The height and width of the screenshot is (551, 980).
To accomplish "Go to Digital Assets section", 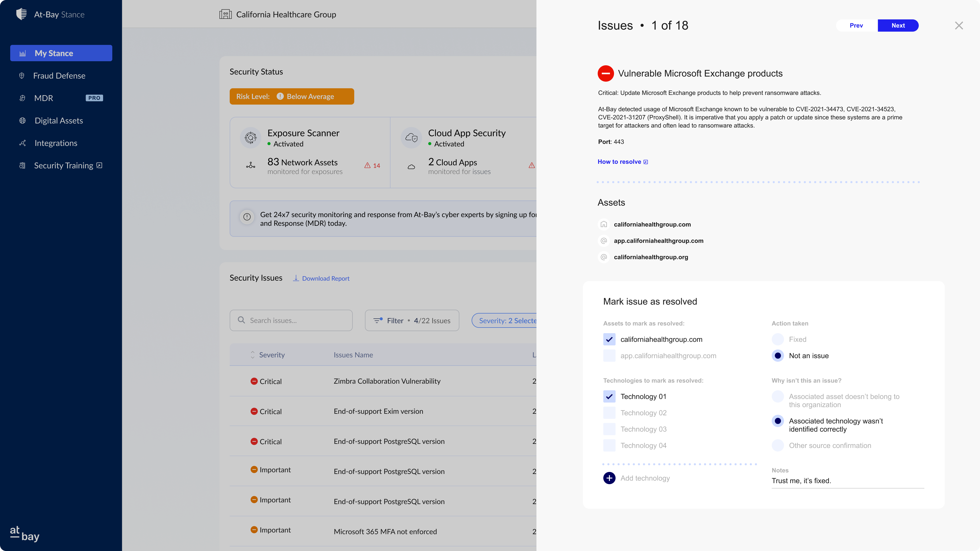I will (x=59, y=121).
